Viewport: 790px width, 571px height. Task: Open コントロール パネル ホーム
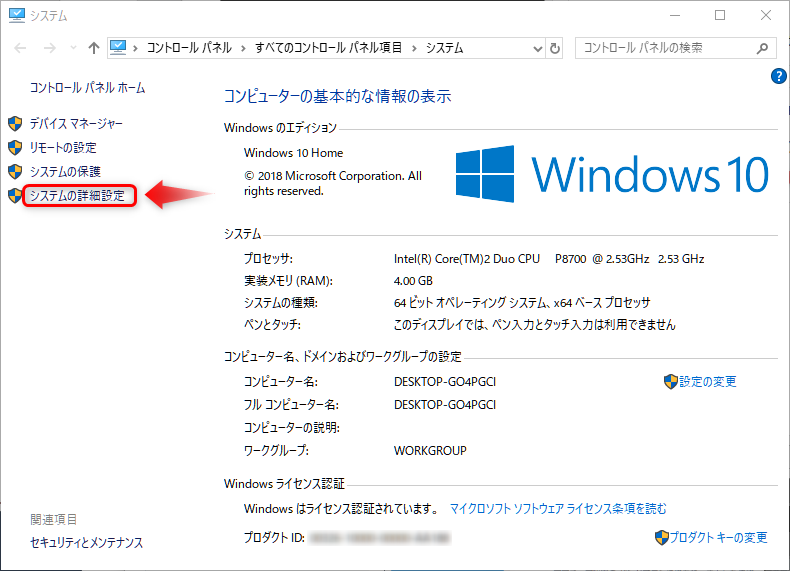(87, 88)
